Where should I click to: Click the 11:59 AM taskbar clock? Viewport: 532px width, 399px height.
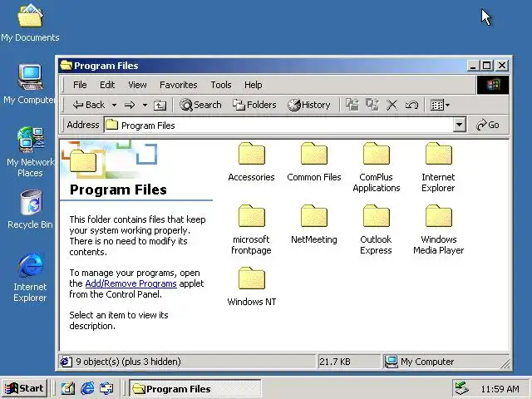tap(500, 389)
